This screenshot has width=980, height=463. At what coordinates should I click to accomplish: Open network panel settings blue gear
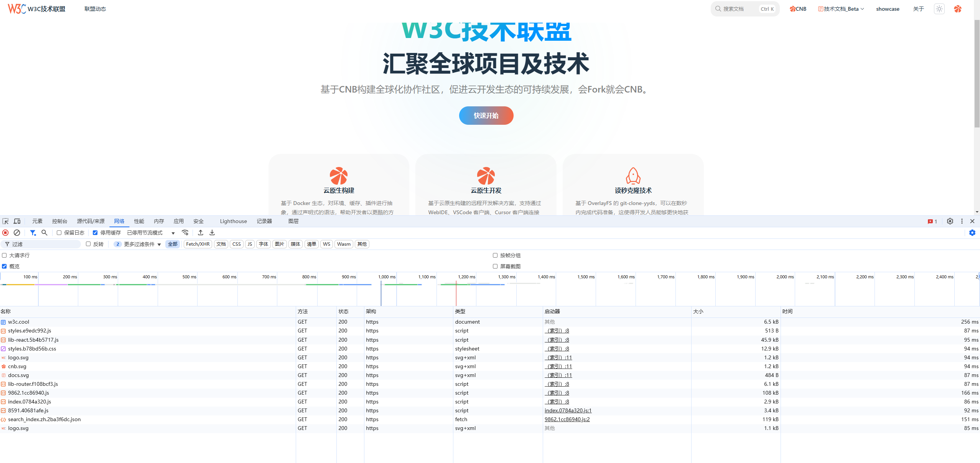click(x=972, y=233)
